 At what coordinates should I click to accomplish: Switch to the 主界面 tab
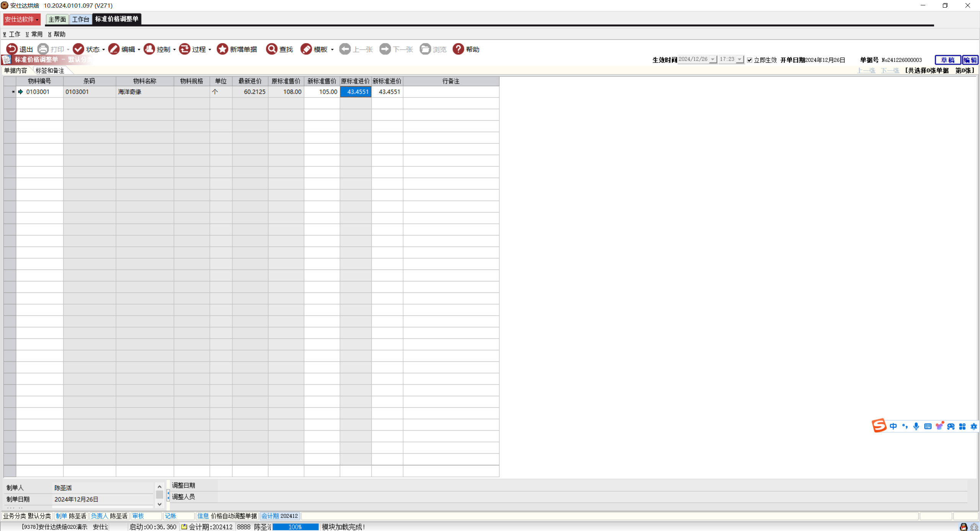pyautogui.click(x=57, y=19)
